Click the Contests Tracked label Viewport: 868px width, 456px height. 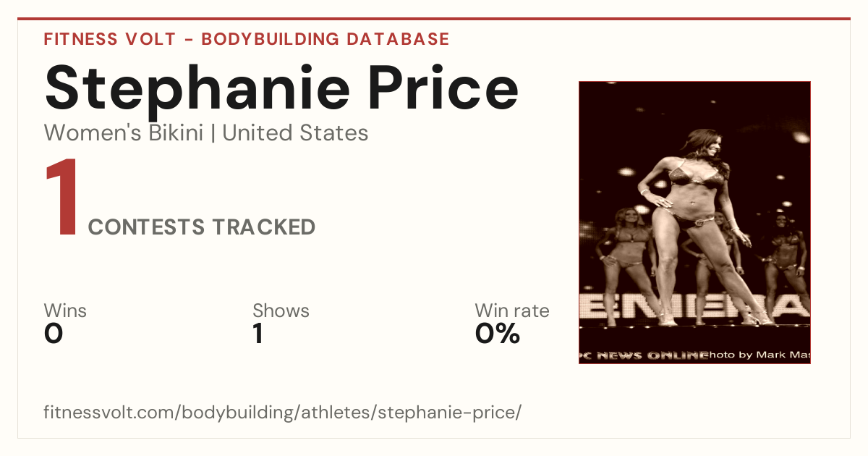point(202,227)
